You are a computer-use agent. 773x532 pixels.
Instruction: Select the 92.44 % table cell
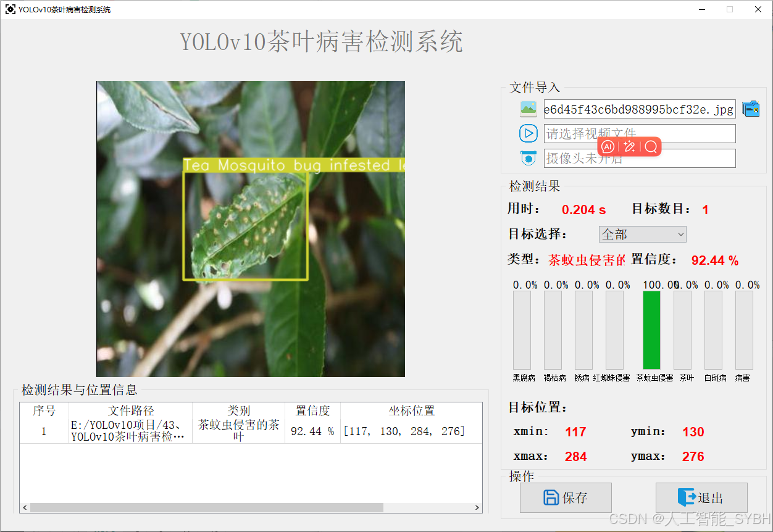313,431
